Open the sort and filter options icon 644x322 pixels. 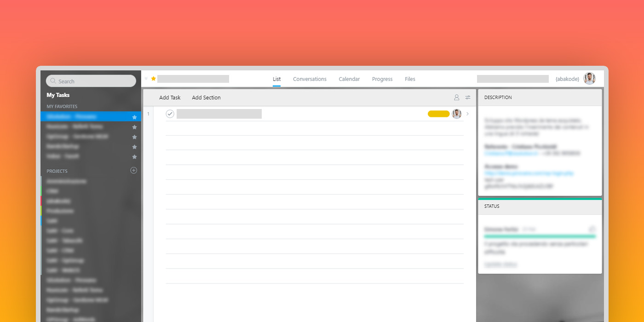[x=468, y=97]
